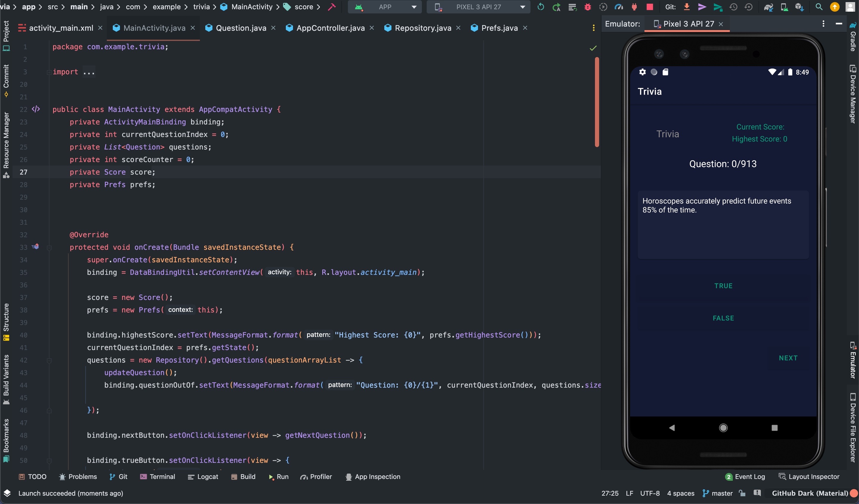Click the Apply Code Changes icon
The image size is (859, 504).
[x=572, y=7]
